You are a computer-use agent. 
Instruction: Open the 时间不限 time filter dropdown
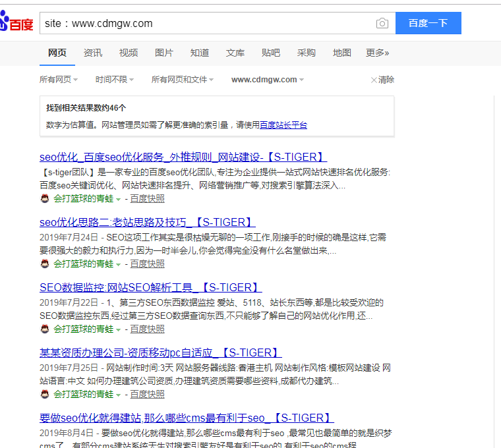(115, 80)
